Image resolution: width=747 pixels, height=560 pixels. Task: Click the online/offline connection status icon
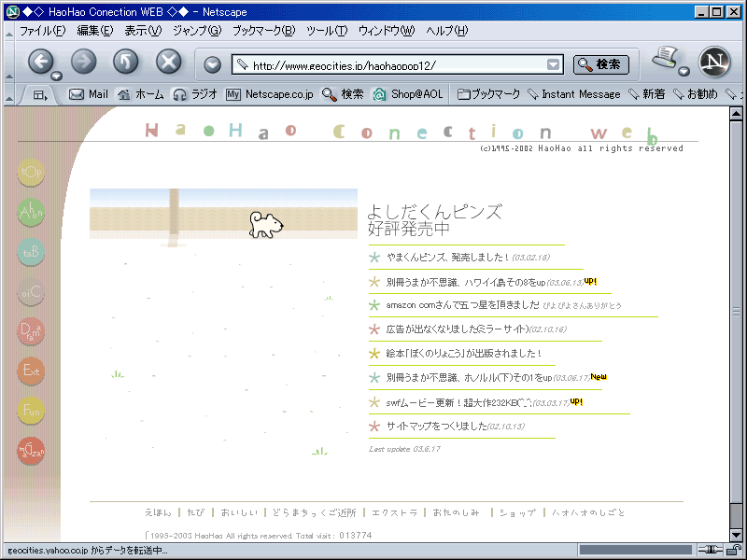[711, 550]
